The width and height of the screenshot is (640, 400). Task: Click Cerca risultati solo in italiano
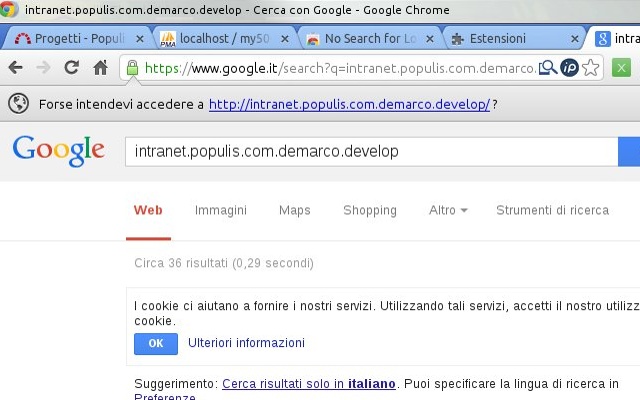point(309,384)
